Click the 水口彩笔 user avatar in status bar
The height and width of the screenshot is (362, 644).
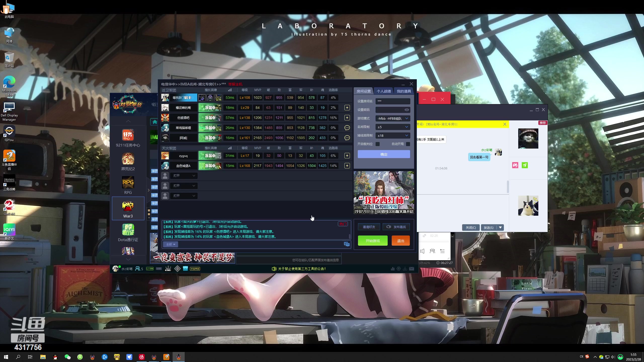pos(116,268)
